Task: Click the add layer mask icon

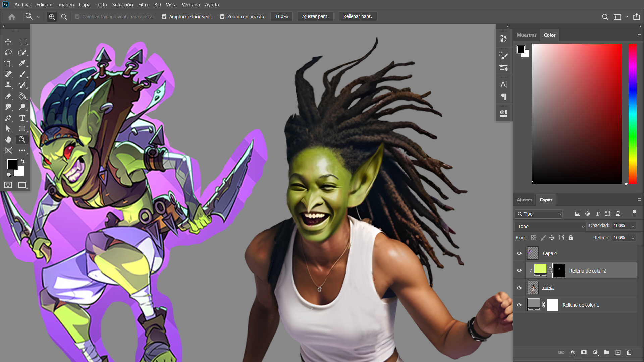Action: 584,352
